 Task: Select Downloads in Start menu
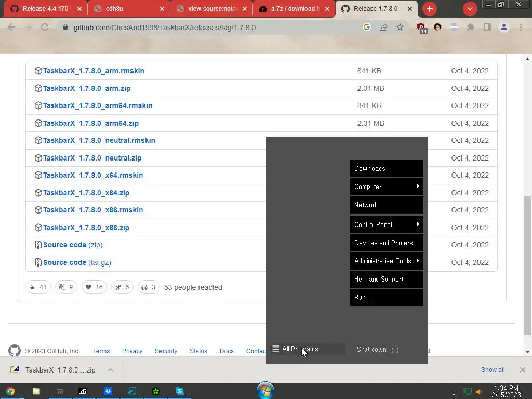387,169
